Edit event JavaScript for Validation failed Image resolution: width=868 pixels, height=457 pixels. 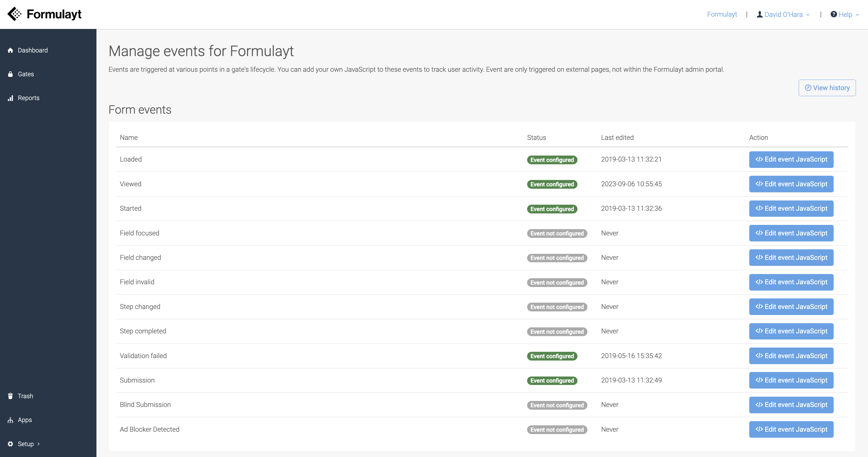pyautogui.click(x=791, y=356)
